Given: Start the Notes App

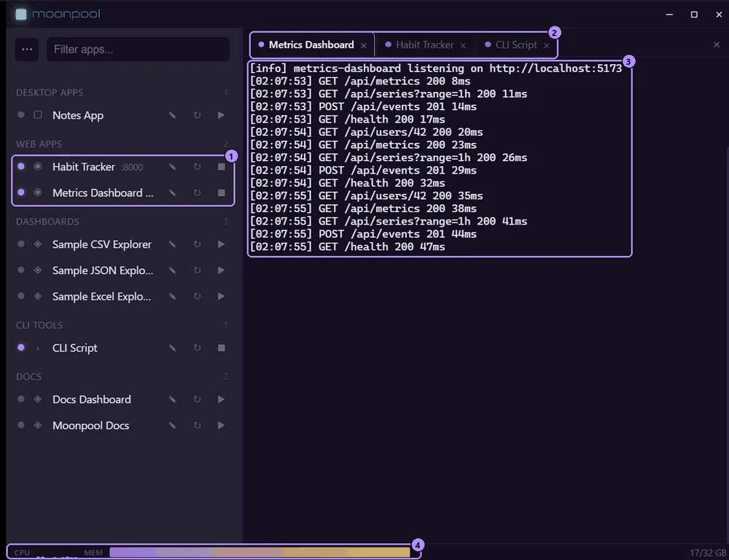Looking at the screenshot, I should coord(222,115).
